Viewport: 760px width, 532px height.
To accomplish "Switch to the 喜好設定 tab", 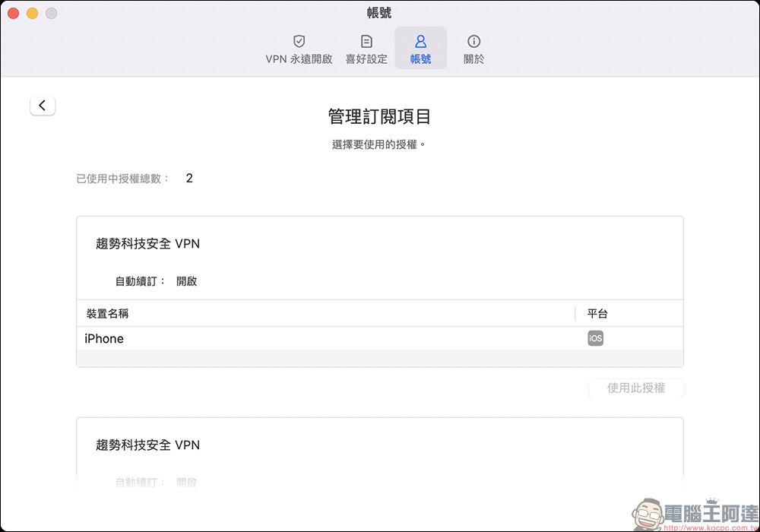I will pyautogui.click(x=366, y=49).
